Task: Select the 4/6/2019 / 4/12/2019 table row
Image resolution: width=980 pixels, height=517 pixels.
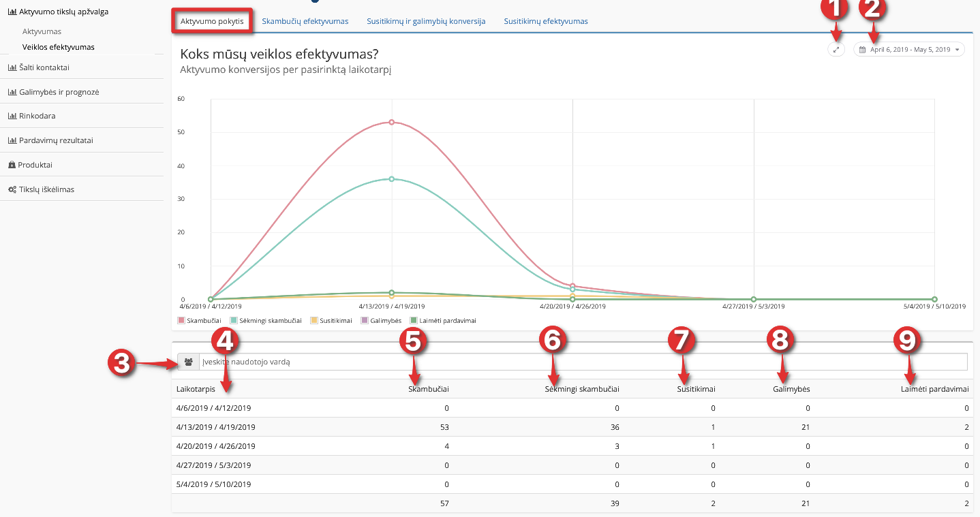Action: 572,408
